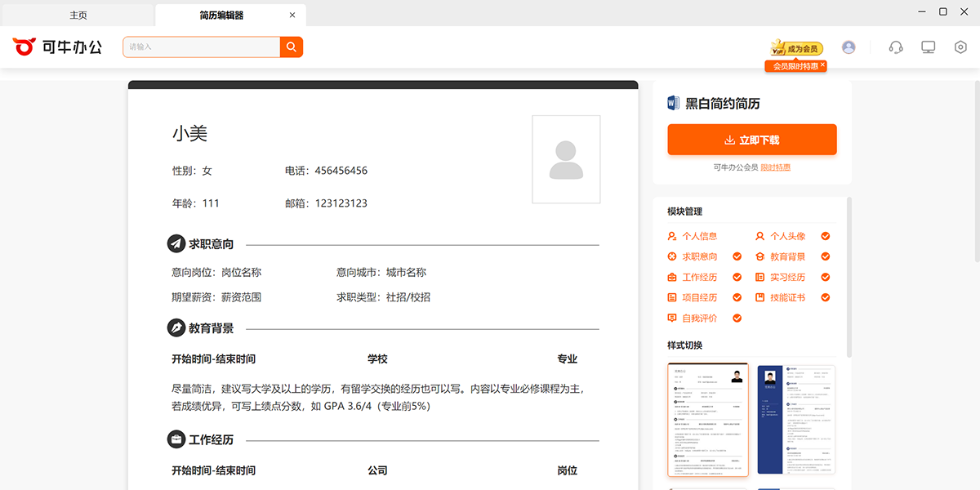Click 教育背景 module icon in module list

coord(760,256)
